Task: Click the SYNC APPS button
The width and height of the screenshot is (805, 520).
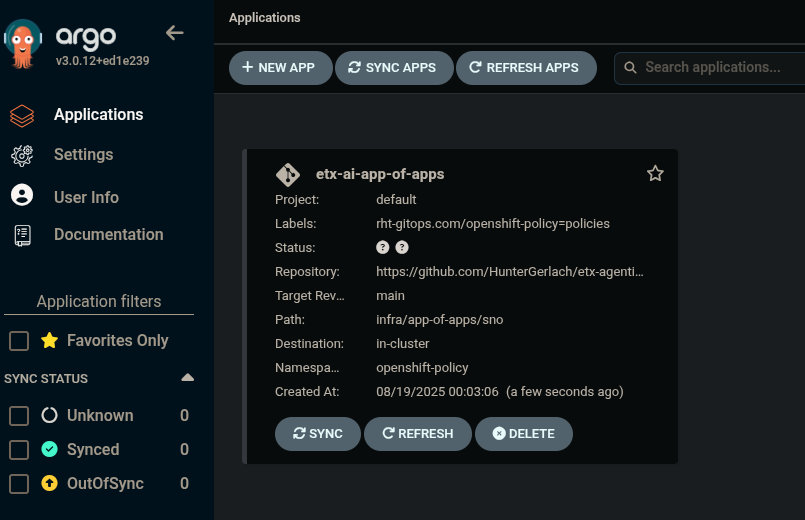Action: pos(394,68)
